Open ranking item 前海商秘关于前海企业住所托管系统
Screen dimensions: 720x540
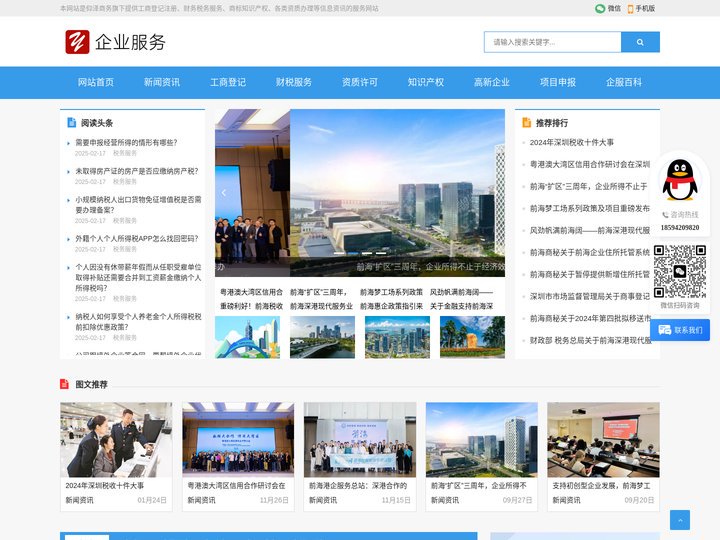pyautogui.click(x=590, y=252)
